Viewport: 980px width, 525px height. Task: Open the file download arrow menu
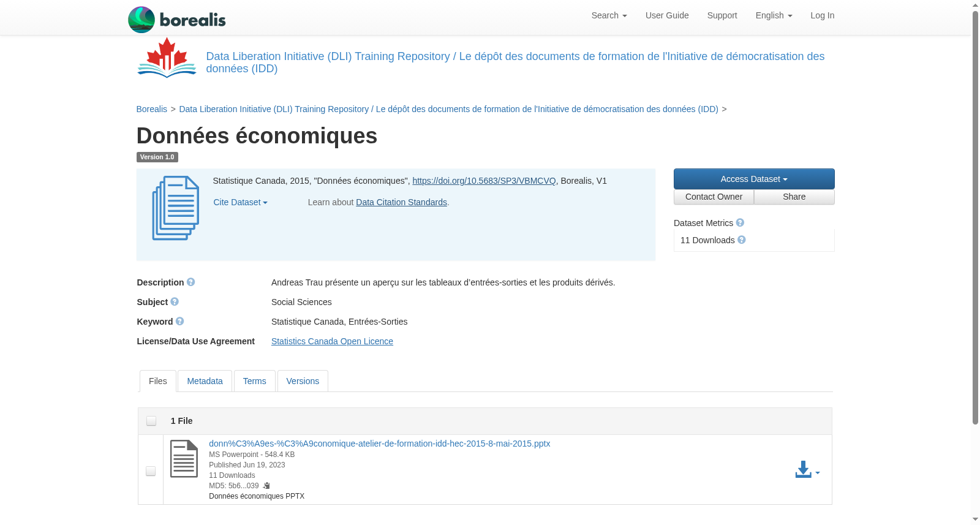807,470
